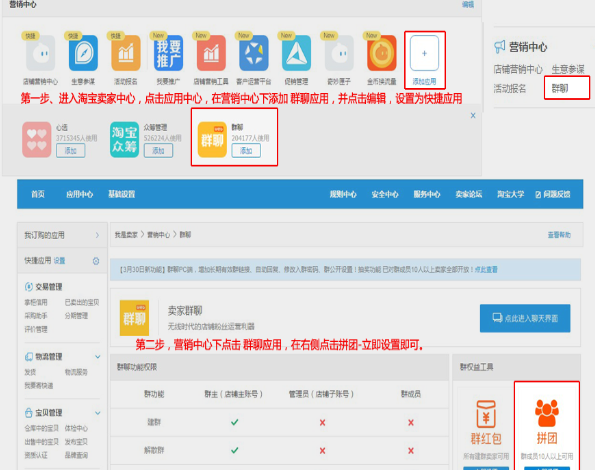Open the gear icon next to 快捷应用

[96, 261]
